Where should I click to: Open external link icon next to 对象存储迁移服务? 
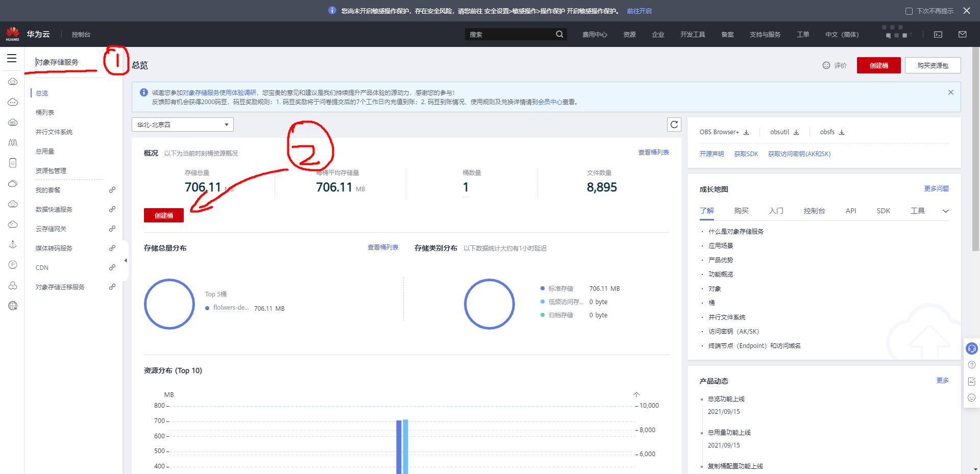tap(112, 287)
